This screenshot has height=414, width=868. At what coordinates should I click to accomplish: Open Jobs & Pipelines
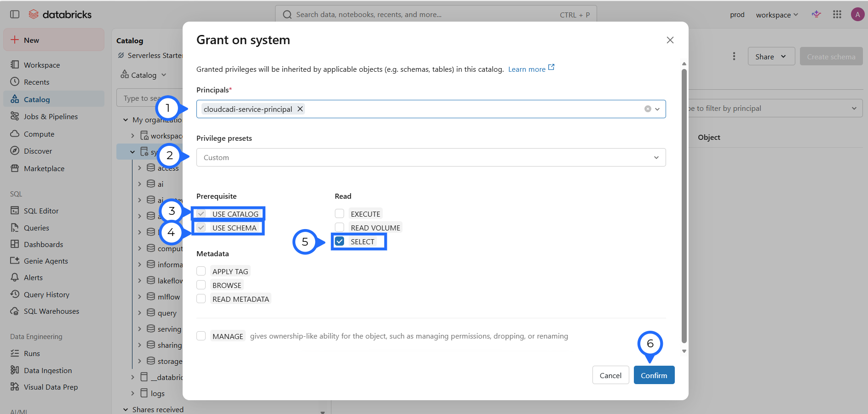[x=54, y=116]
